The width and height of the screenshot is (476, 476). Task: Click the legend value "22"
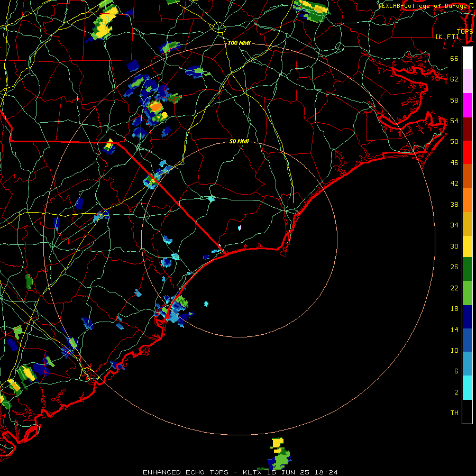tap(454, 288)
